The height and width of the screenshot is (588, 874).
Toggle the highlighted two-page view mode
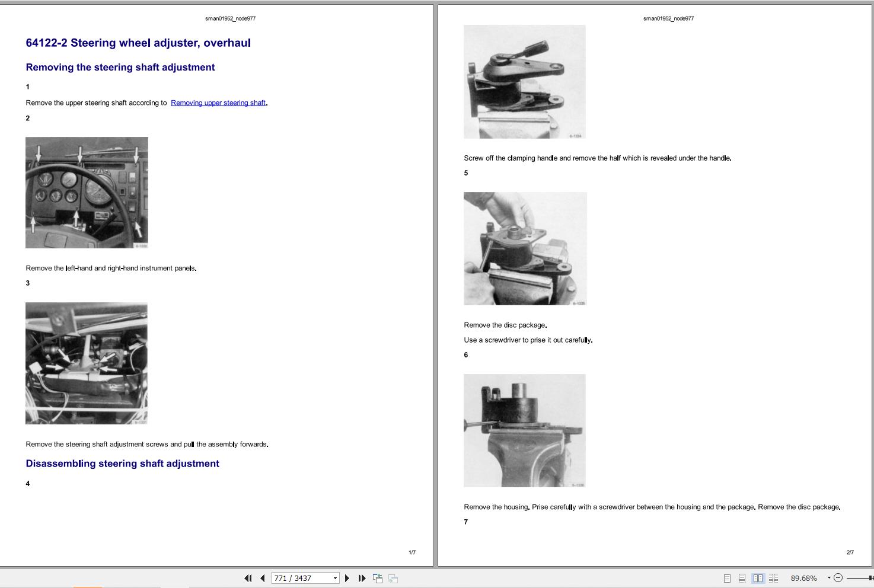(759, 578)
